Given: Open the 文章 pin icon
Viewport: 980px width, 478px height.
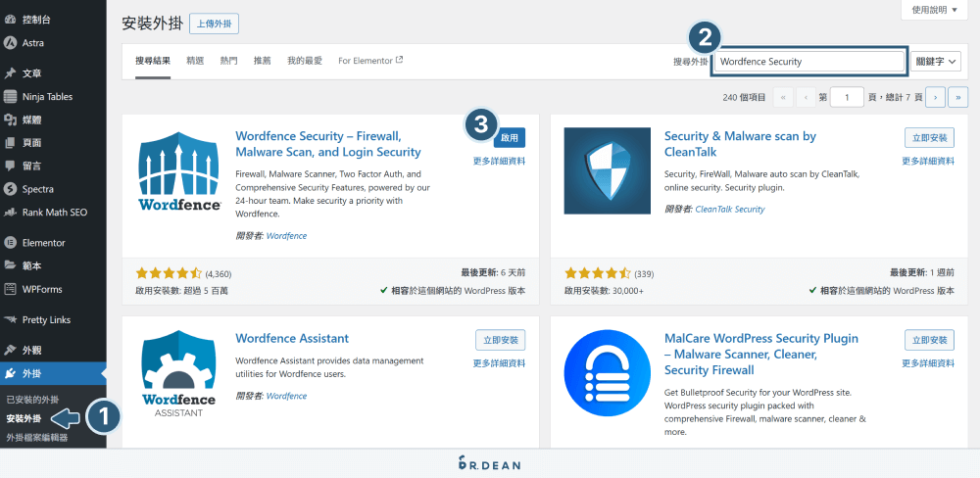Looking at the screenshot, I should coord(10,73).
